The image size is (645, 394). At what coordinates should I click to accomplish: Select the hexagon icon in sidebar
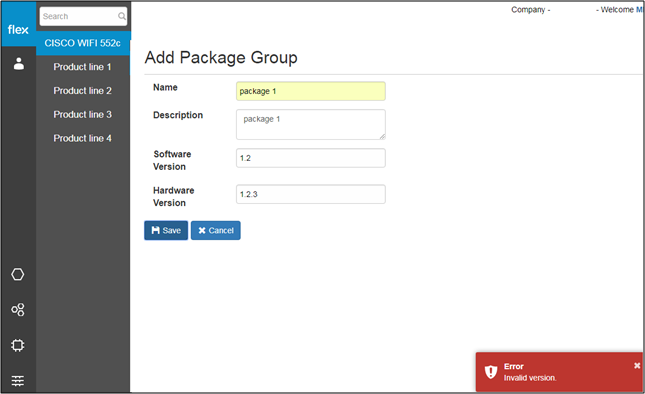pyautogui.click(x=18, y=274)
